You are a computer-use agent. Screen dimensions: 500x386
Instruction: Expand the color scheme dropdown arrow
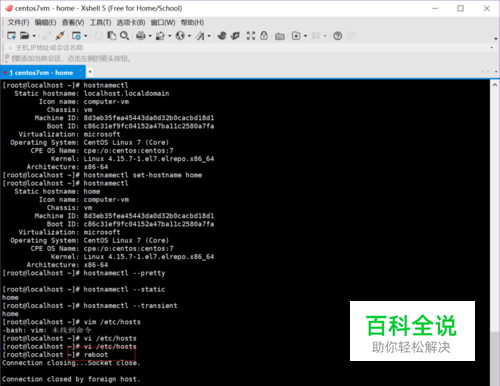(170, 36)
